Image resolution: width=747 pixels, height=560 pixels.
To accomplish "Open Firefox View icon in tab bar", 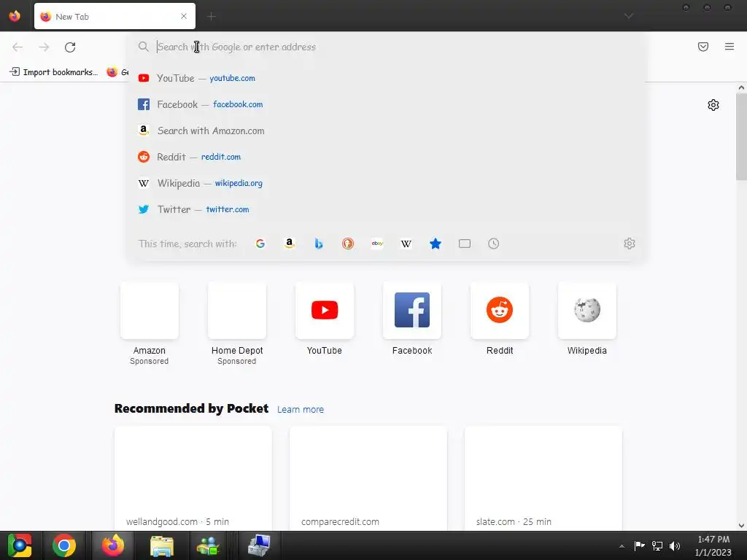I will 15,16.
